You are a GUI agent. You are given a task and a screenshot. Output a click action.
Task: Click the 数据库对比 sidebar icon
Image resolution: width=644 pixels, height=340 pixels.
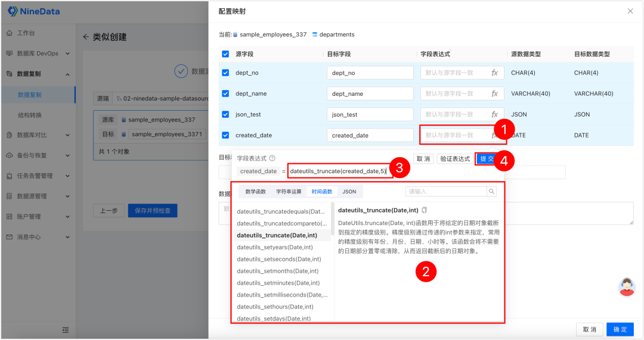click(x=10, y=135)
